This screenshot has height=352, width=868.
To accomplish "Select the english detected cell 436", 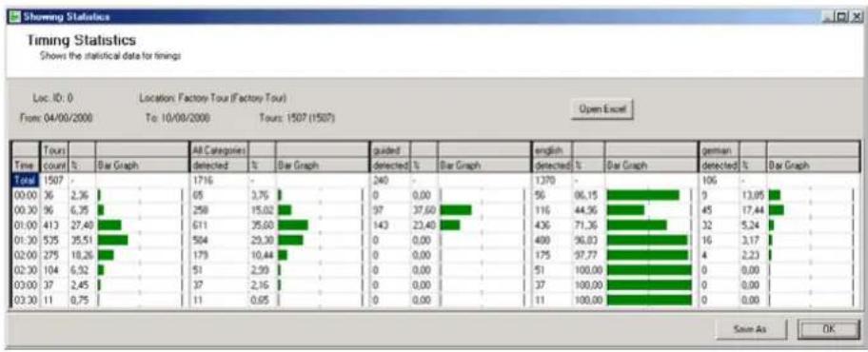I will click(x=551, y=225).
